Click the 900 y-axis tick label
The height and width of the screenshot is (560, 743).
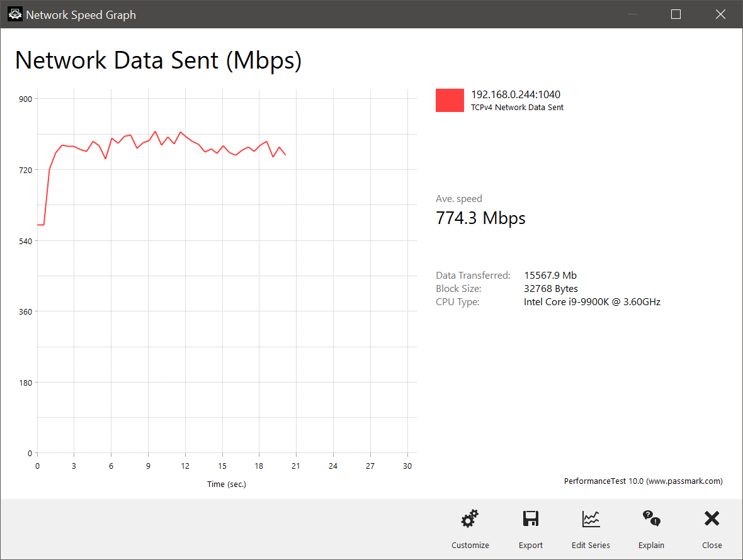click(25, 99)
